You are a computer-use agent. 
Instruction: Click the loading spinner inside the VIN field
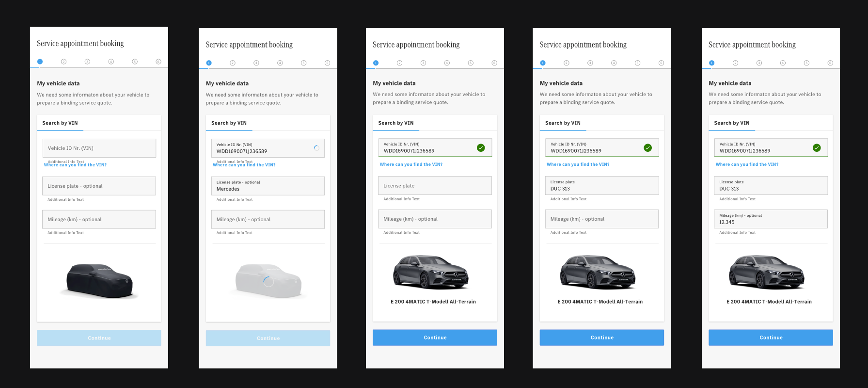tap(316, 148)
